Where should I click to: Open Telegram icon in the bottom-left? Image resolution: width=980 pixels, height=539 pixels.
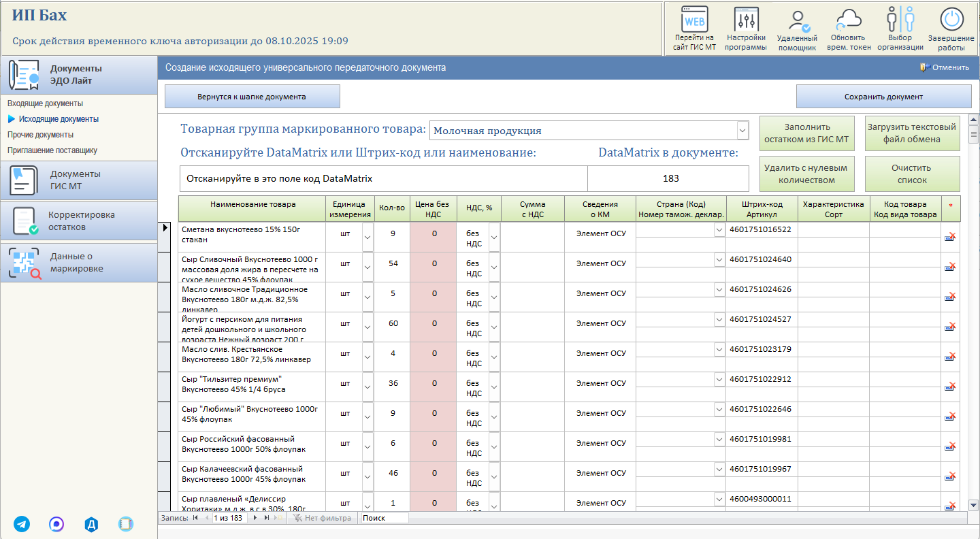pos(22,524)
